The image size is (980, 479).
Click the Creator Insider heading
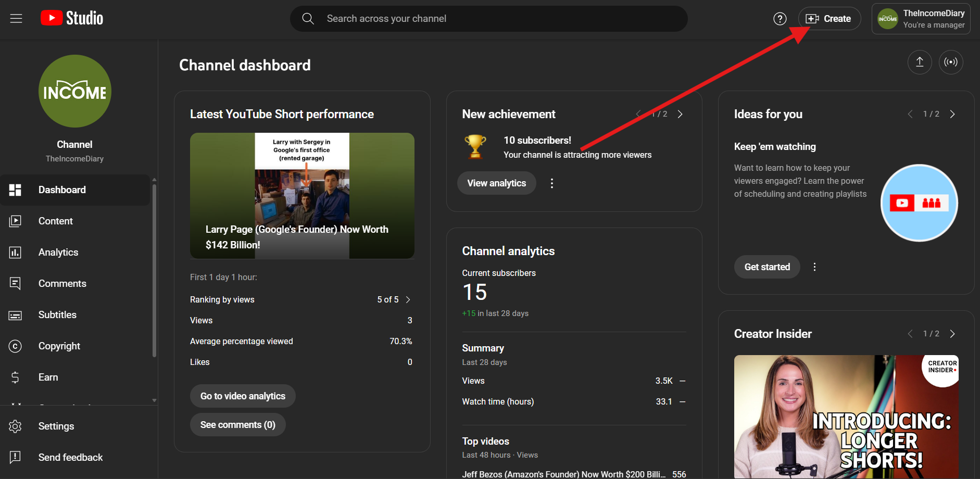pyautogui.click(x=773, y=334)
